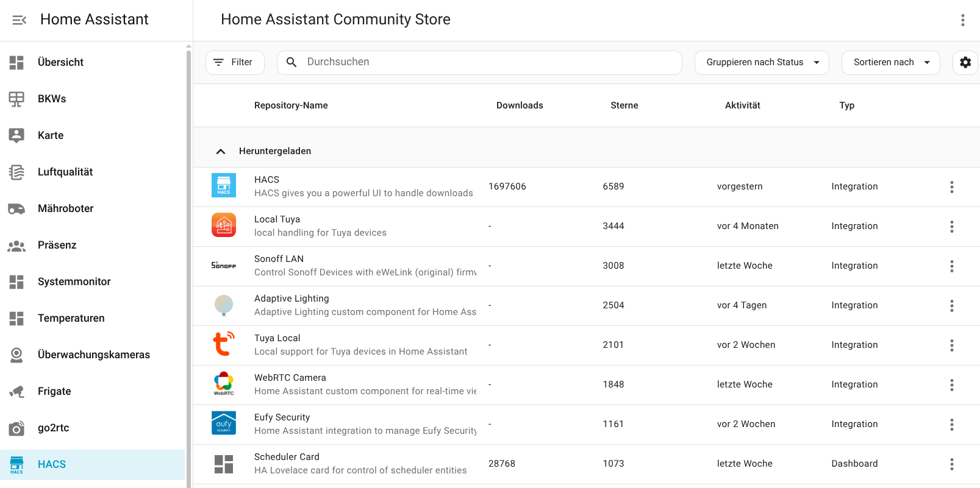Screen dimensions: 980x488
Task: Click the Frigate CCTV icon
Action: point(16,391)
